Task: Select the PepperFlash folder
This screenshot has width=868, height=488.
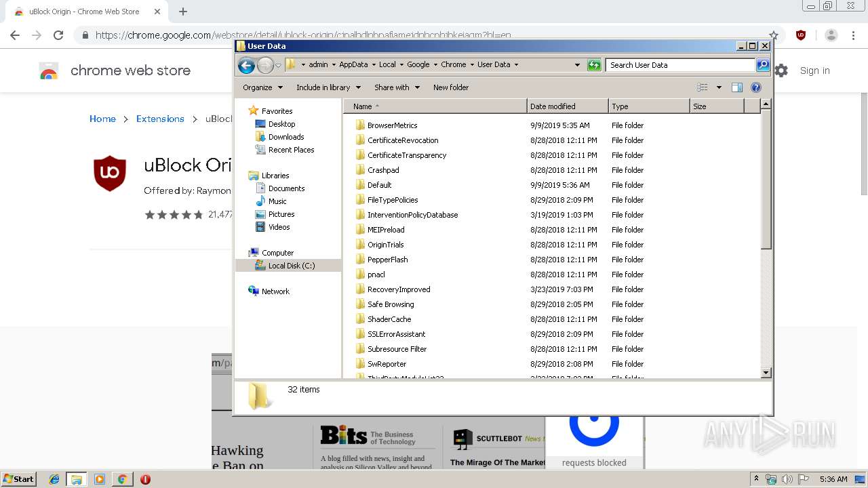Action: pos(387,260)
